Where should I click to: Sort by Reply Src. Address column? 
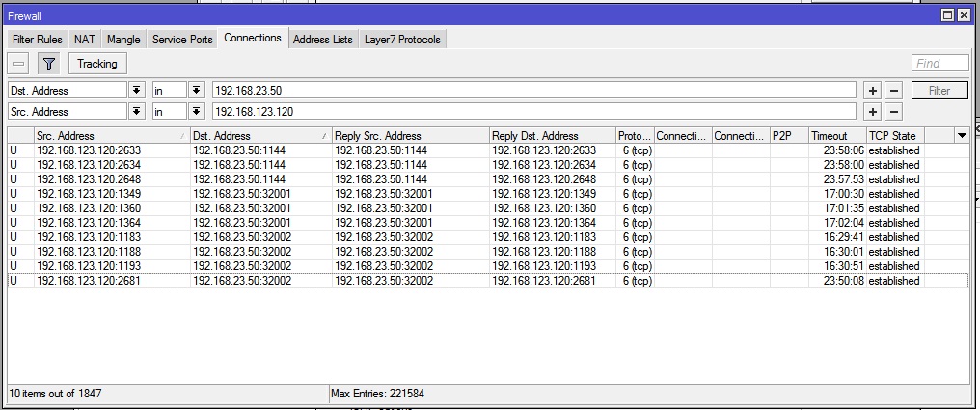coord(411,136)
